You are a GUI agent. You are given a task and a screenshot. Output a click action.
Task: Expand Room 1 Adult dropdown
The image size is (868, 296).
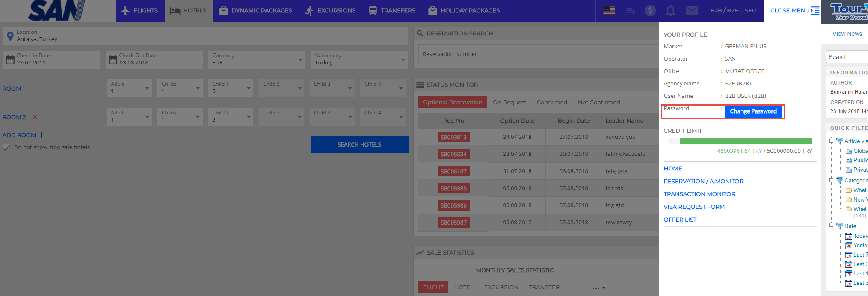[129, 88]
